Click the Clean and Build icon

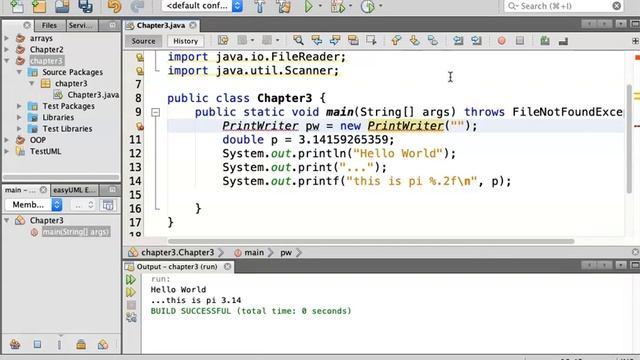point(284,6)
